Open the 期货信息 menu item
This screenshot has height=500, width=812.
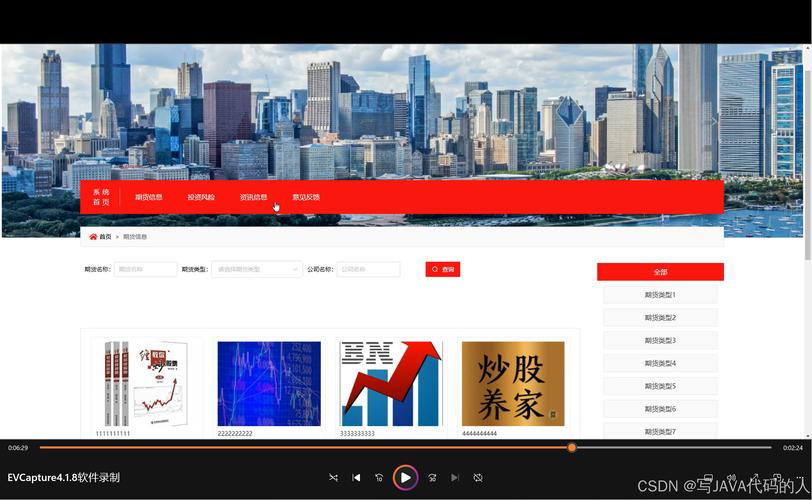point(149,197)
